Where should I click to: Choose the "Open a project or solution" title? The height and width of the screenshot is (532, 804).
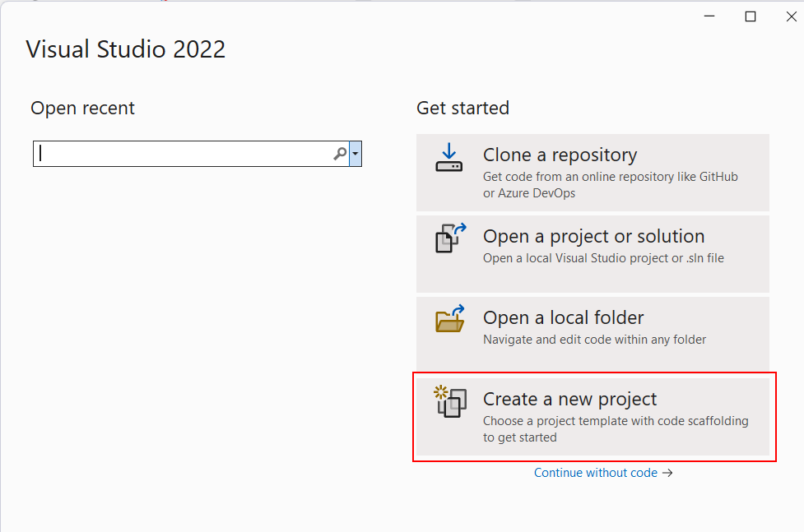593,236
